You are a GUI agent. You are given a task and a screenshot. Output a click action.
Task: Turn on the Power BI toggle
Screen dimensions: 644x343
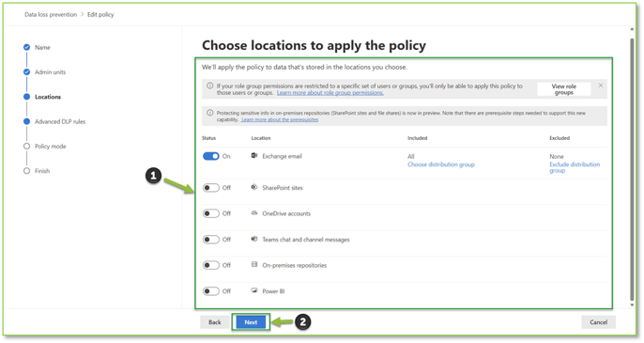point(211,291)
